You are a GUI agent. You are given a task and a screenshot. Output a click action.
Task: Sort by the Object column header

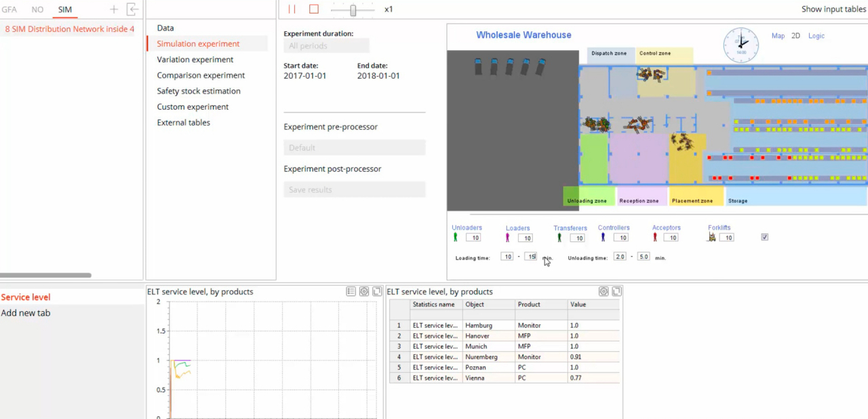coord(489,305)
